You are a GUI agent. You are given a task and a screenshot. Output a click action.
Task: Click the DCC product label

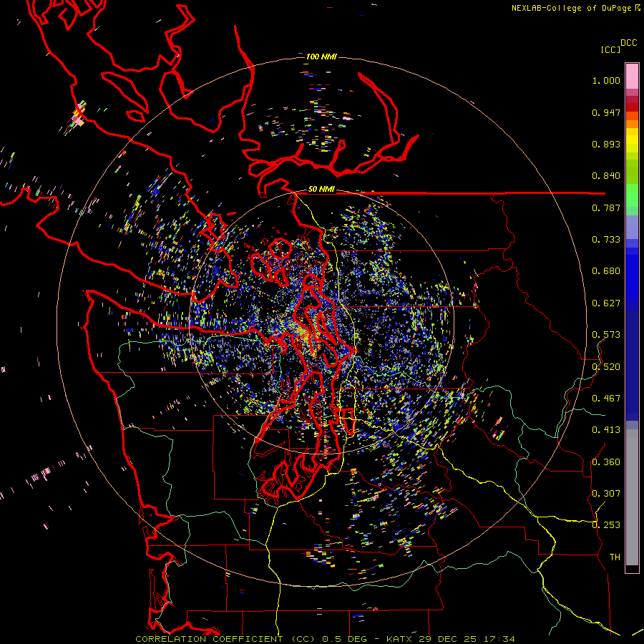point(629,43)
